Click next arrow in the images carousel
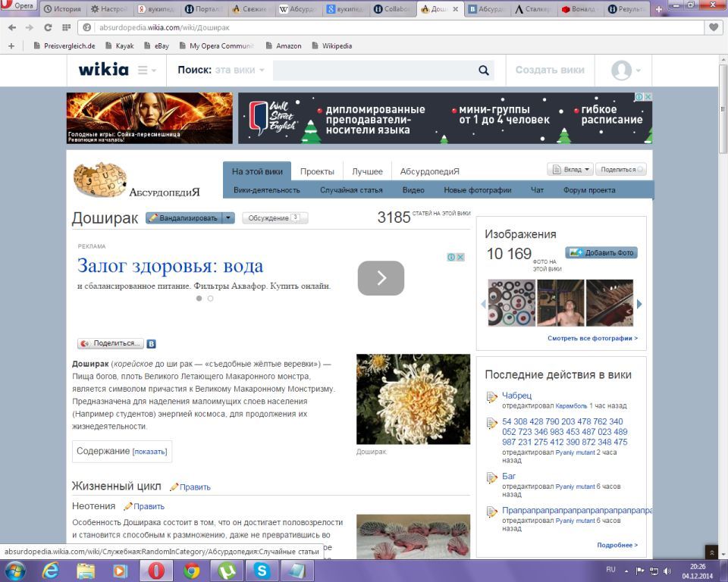The image size is (728, 582). pos(639,304)
